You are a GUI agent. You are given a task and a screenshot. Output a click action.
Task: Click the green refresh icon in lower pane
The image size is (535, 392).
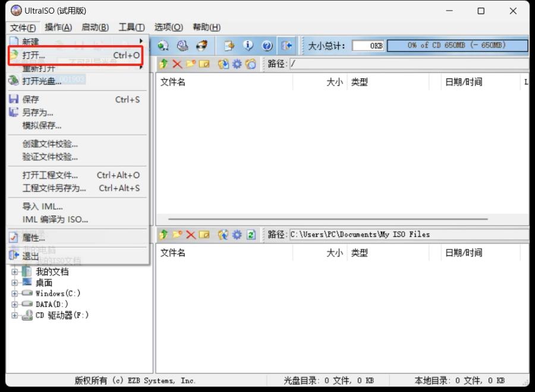[x=251, y=235]
